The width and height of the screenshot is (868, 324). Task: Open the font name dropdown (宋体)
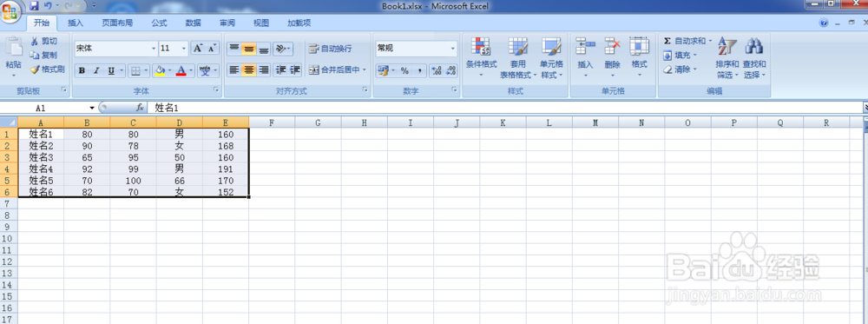(x=154, y=49)
